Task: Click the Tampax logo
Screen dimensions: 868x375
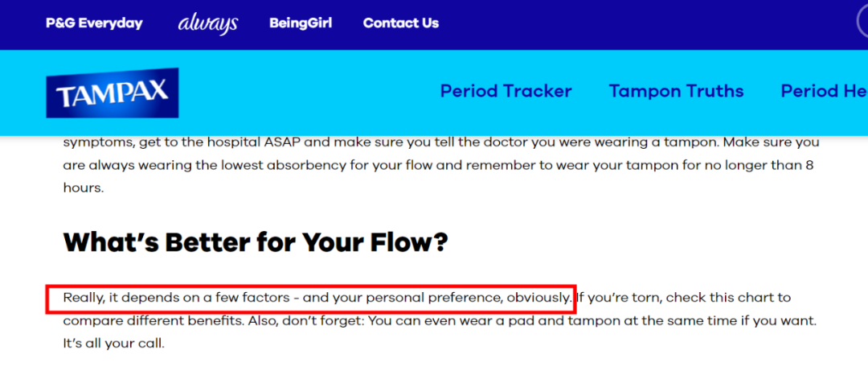Action: 113,93
